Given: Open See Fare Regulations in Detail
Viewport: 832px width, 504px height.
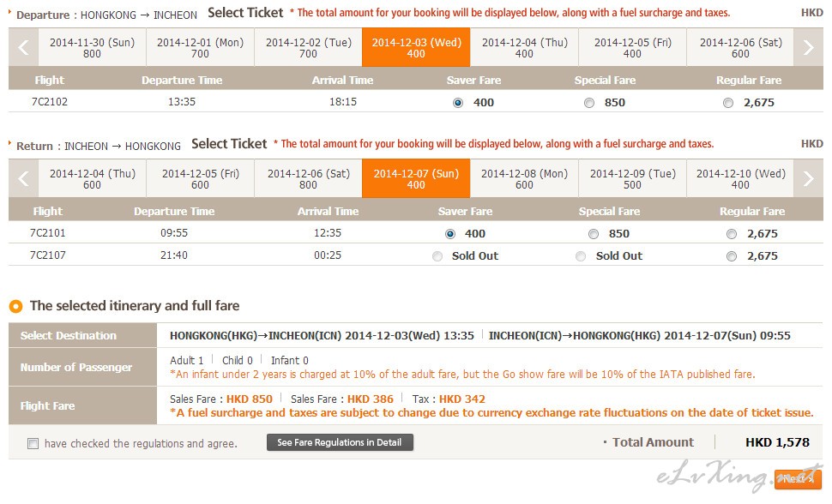Looking at the screenshot, I should [x=340, y=443].
